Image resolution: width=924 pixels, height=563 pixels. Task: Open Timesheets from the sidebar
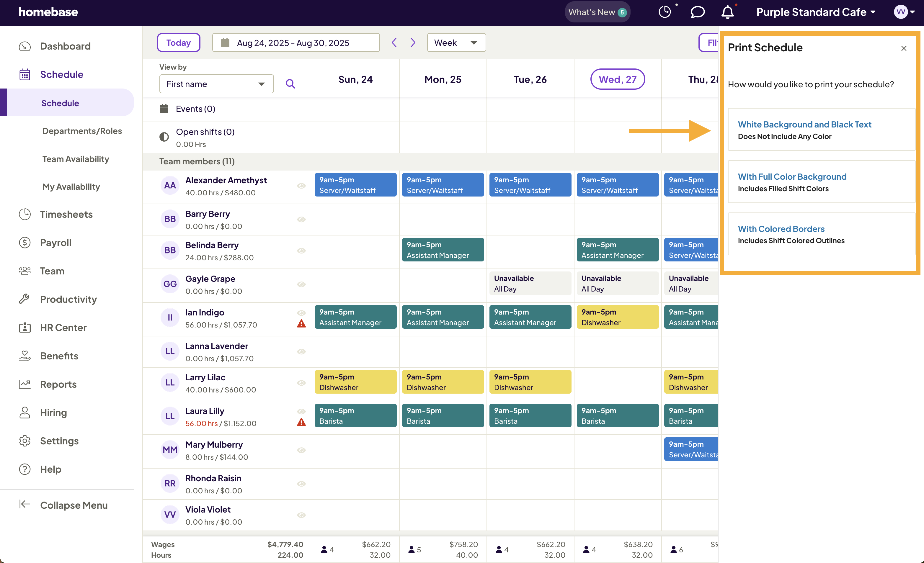click(x=66, y=214)
